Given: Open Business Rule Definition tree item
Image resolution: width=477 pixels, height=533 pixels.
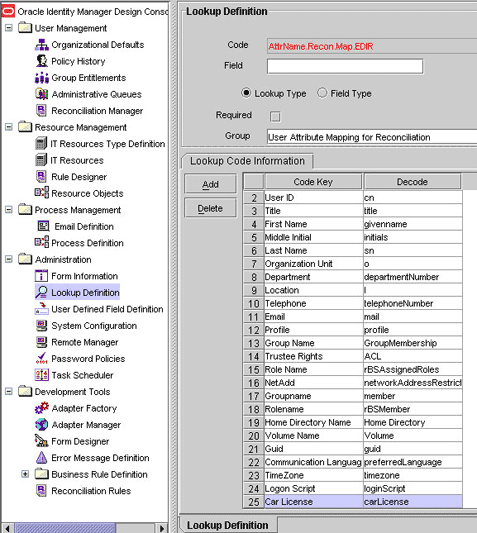Looking at the screenshot, I should pyautogui.click(x=99, y=474).
